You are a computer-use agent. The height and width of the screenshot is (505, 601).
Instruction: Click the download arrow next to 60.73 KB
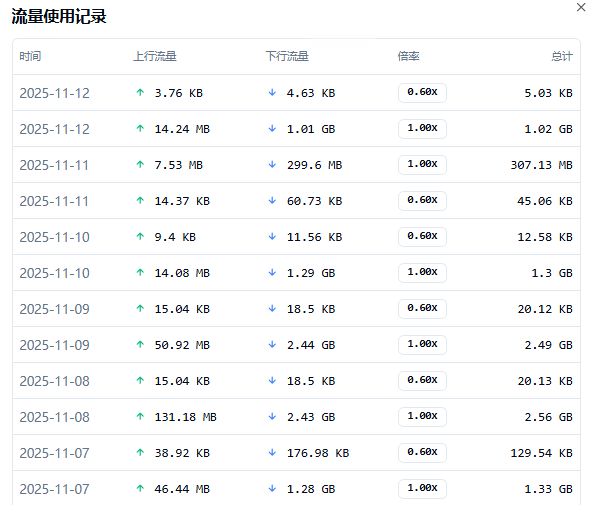click(x=272, y=201)
